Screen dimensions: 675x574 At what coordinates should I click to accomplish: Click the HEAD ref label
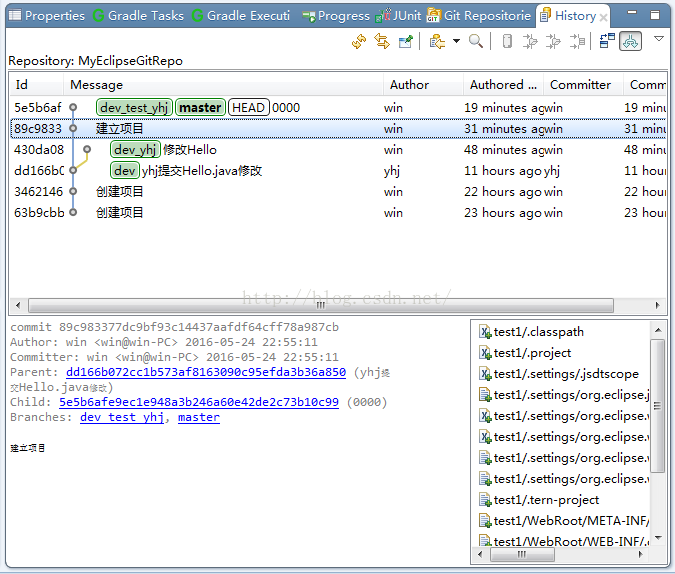(x=248, y=108)
